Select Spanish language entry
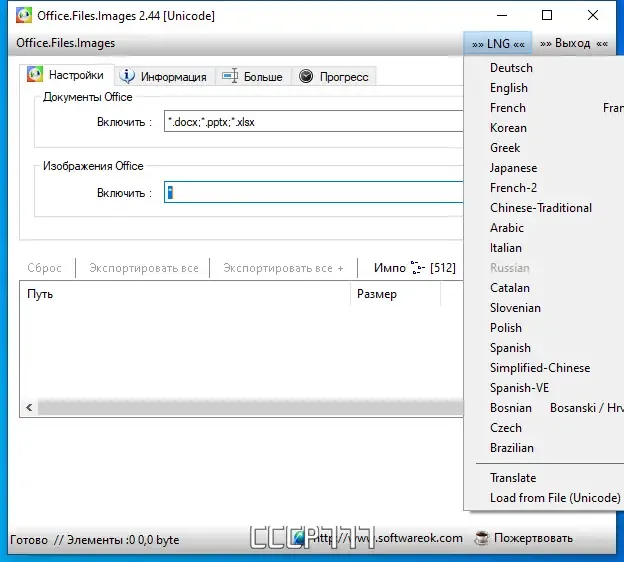This screenshot has width=624, height=562. tap(510, 348)
